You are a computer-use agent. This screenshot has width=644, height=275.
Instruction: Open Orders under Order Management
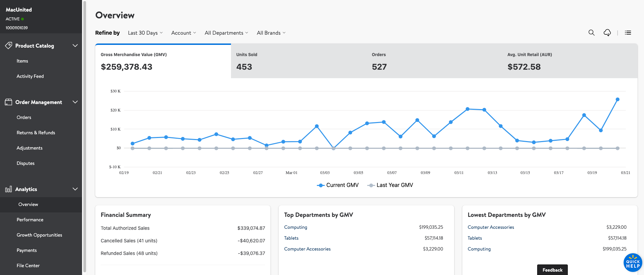click(x=24, y=118)
